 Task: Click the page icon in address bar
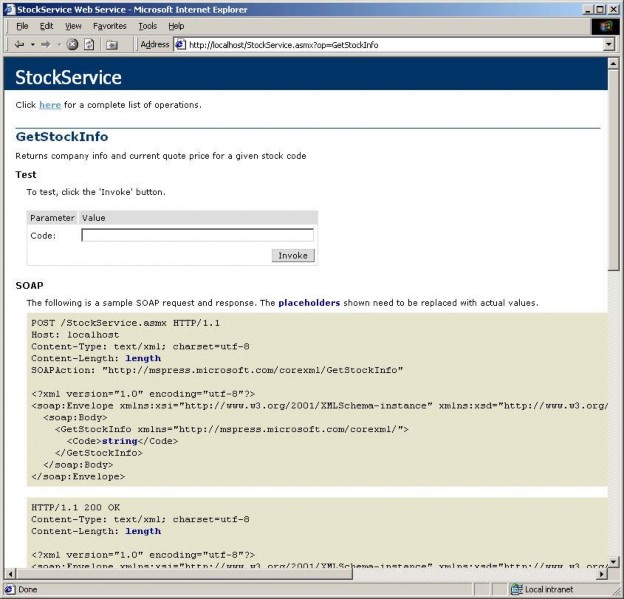180,44
